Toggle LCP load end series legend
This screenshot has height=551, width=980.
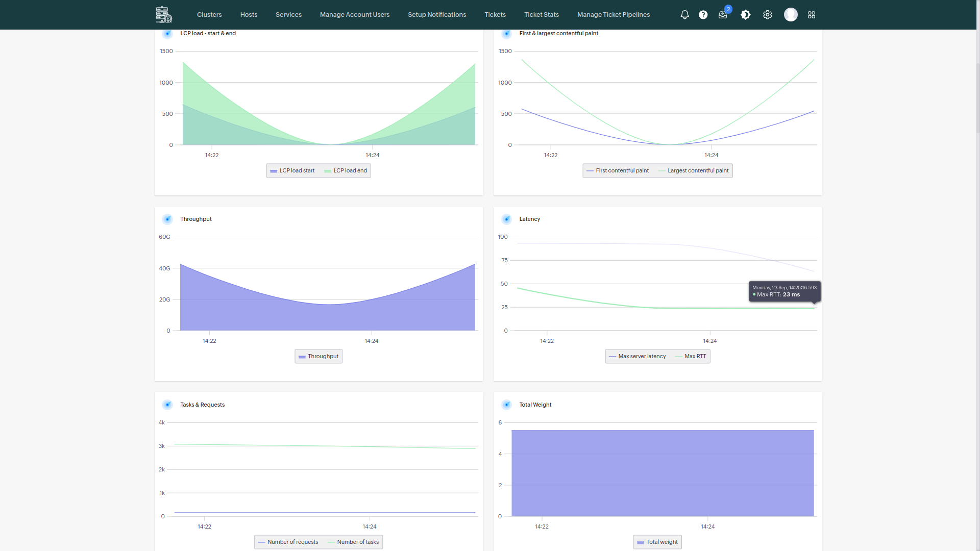346,171
